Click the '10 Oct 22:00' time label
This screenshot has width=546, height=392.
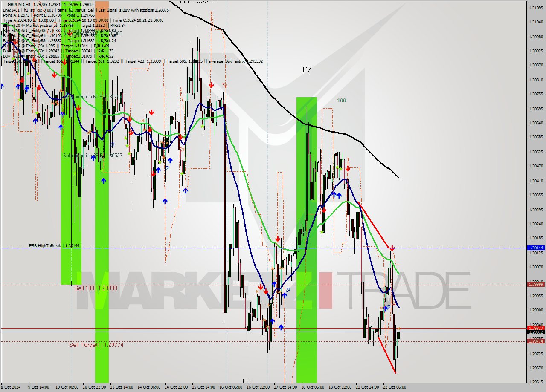click(x=94, y=387)
